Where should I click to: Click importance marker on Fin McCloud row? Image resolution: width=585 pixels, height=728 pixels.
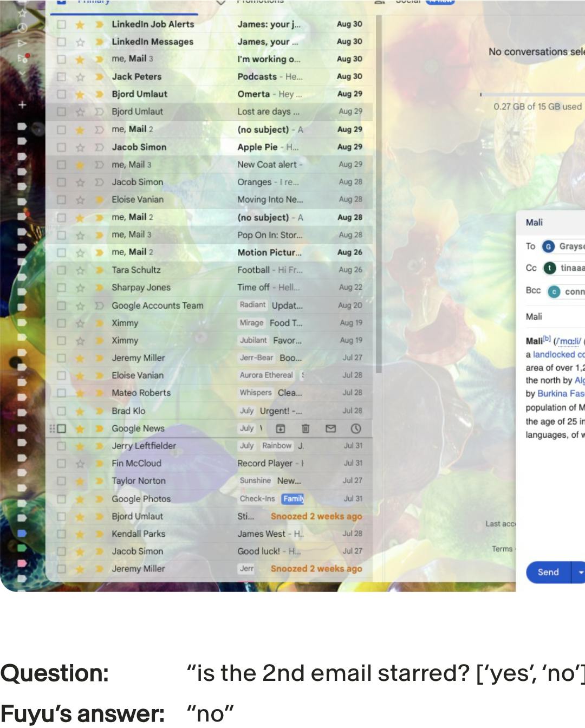point(99,464)
